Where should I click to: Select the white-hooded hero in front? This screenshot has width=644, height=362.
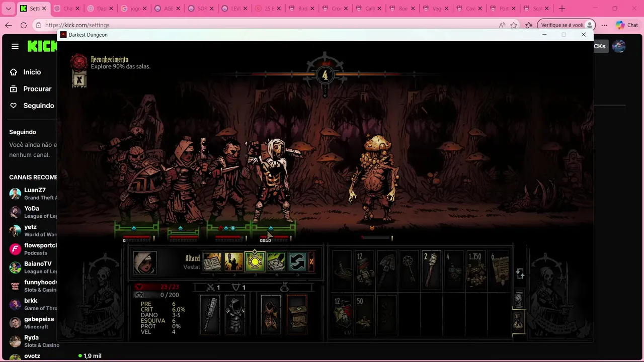tap(273, 181)
